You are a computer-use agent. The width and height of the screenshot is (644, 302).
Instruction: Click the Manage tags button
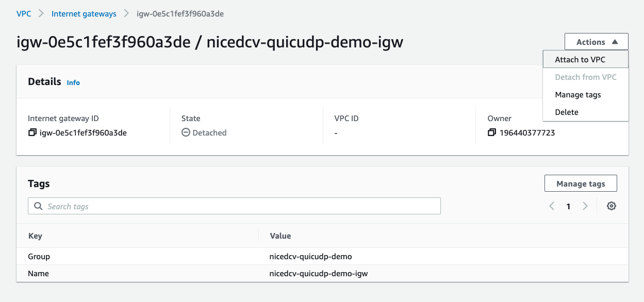(581, 183)
